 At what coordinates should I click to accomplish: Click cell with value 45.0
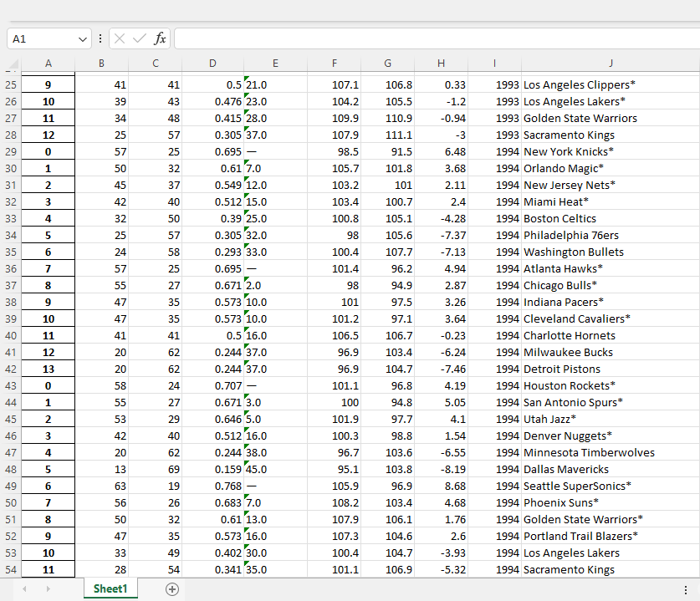[x=275, y=470]
